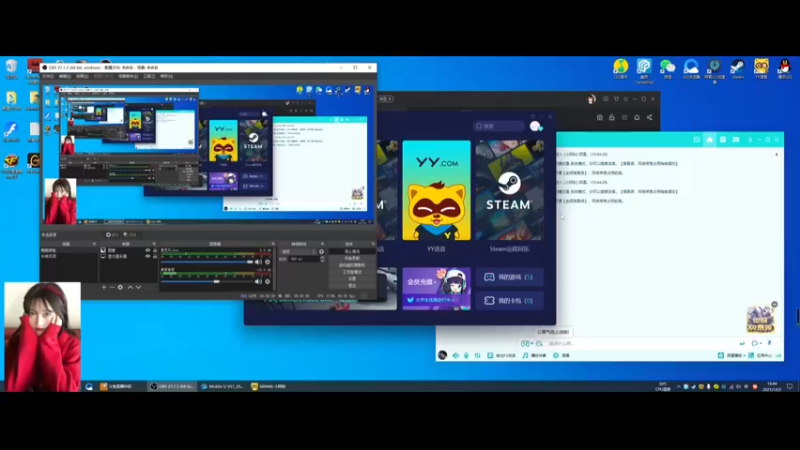Image resolution: width=800 pixels, height=450 pixels.
Task: Mute the desktop audio speaker icon
Action: pyautogui.click(x=258, y=281)
